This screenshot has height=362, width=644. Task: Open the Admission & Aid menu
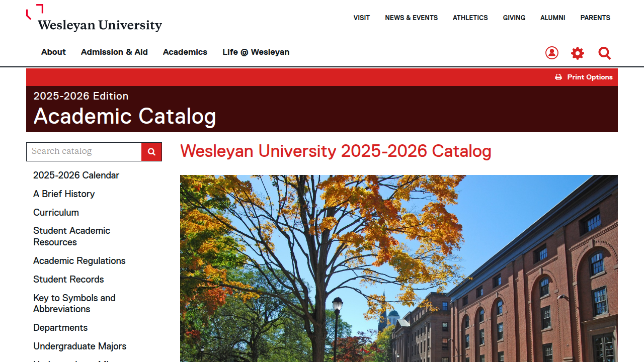114,52
